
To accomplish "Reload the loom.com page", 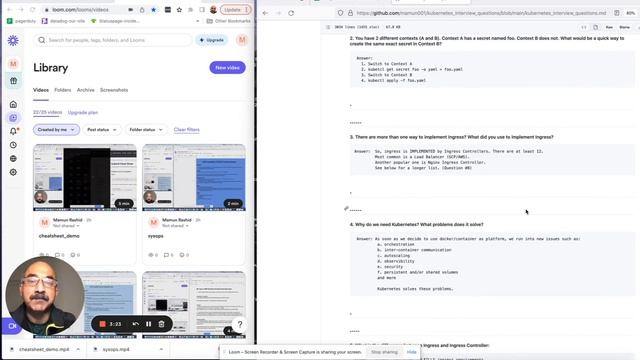I will coord(32,9).
